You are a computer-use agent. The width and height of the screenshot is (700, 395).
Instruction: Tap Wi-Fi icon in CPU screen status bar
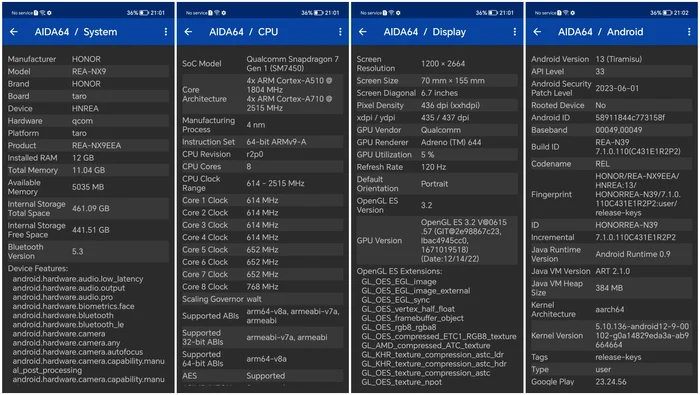(x=217, y=13)
